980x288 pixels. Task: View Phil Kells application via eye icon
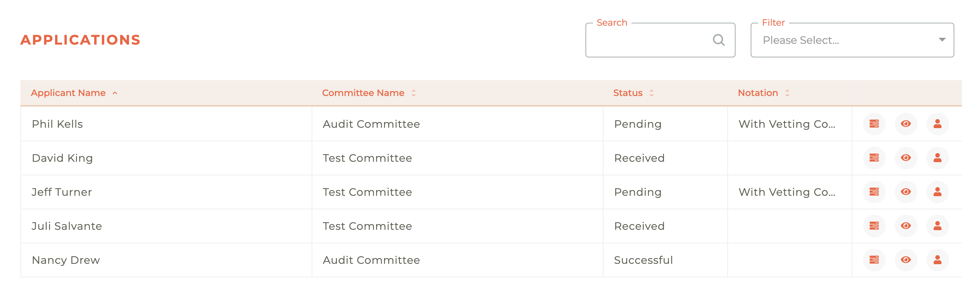(x=906, y=124)
